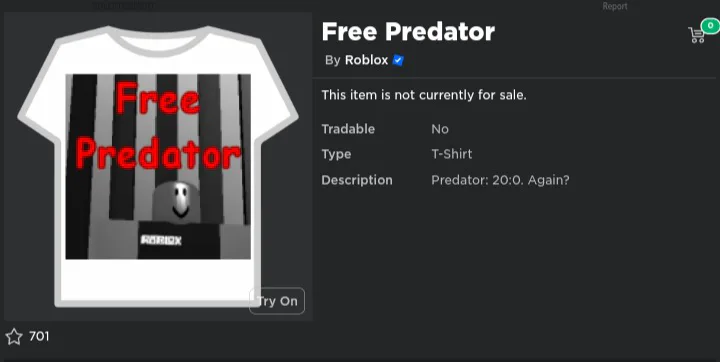This screenshot has width=720, height=362.
Task: Click the 701 favorites count
Action: coord(39,336)
